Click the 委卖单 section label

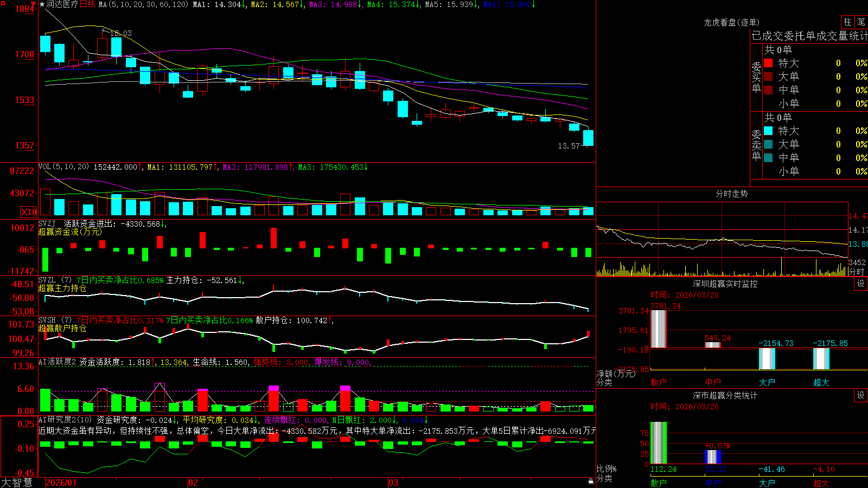pos(756,145)
